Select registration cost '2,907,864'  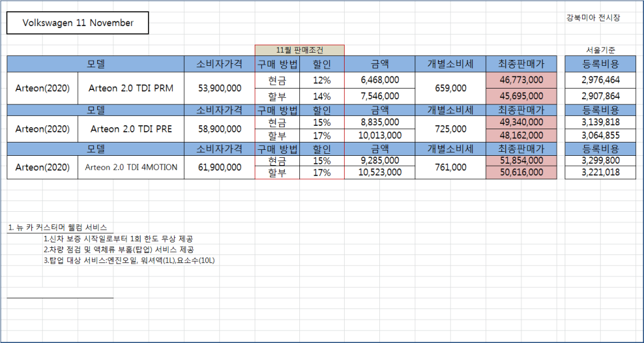[601, 97]
